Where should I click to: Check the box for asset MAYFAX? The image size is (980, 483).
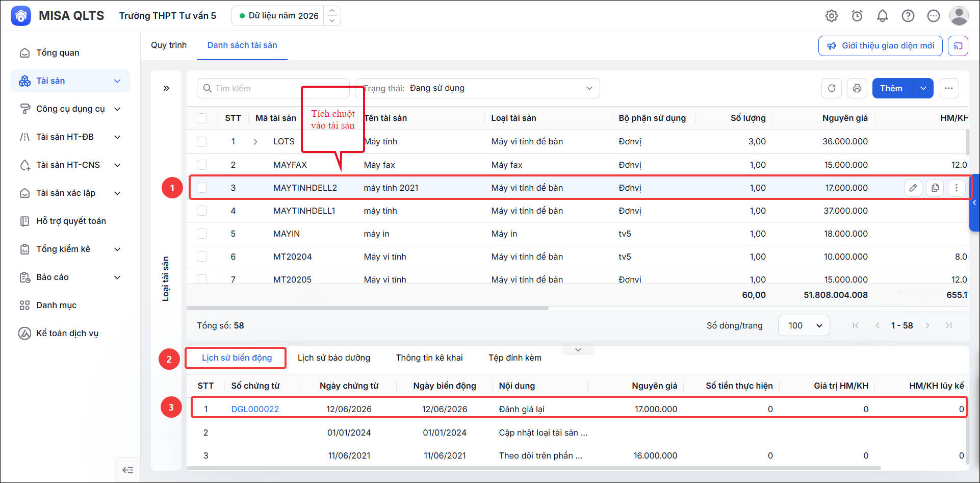pos(202,165)
